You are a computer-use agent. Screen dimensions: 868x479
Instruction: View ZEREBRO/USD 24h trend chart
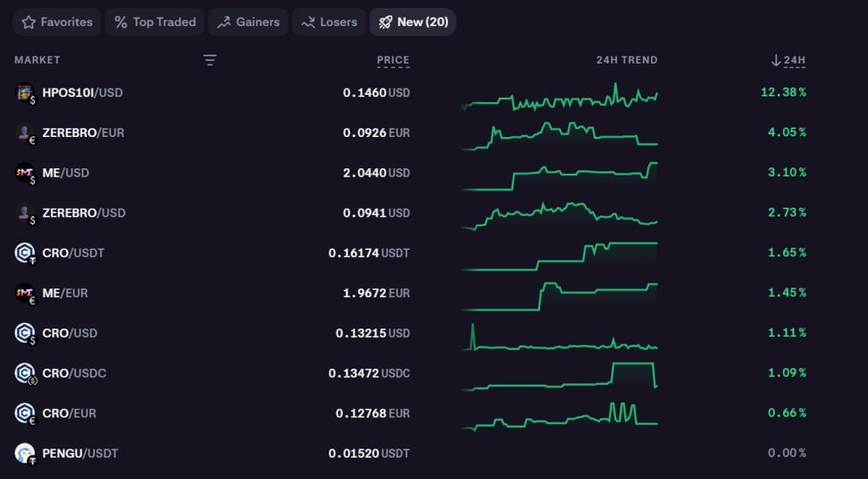tap(560, 216)
